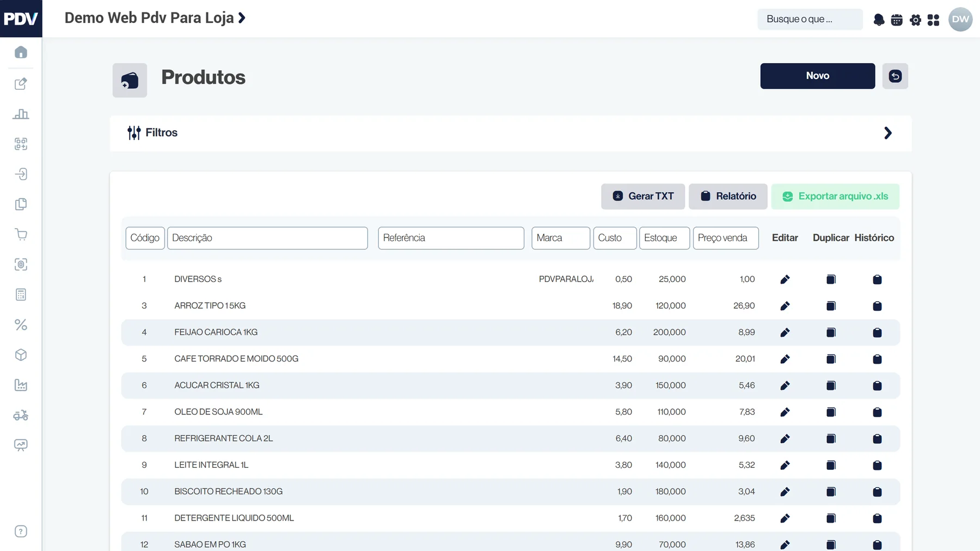Open the delivery scooter sidebar icon

(21, 415)
